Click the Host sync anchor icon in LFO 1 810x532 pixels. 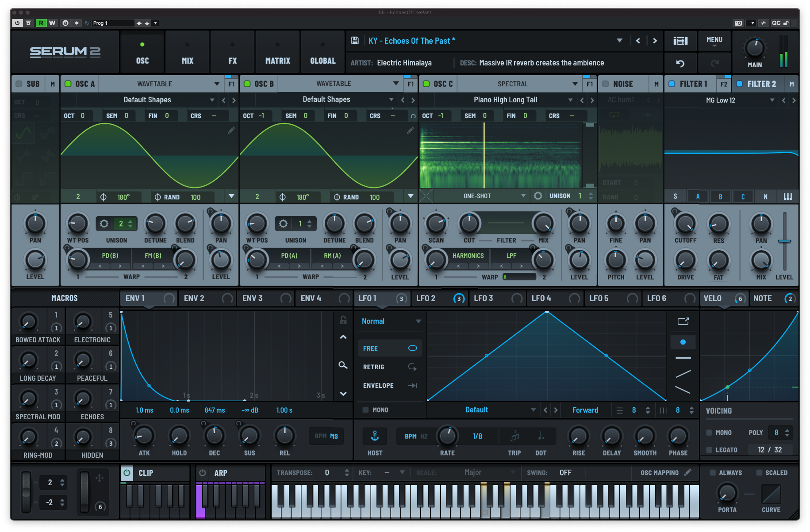pos(374,436)
